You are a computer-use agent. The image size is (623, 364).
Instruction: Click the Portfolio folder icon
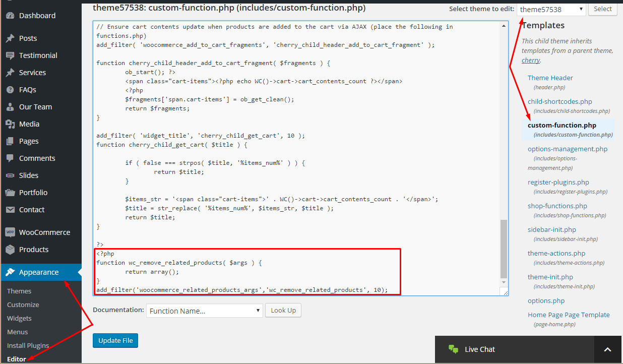pos(10,193)
